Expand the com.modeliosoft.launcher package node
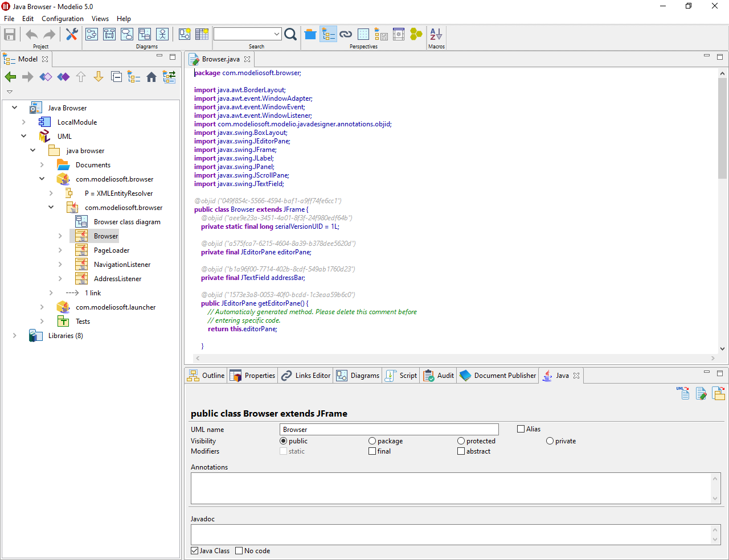Screen dimensions: 729x560 (x=42, y=307)
